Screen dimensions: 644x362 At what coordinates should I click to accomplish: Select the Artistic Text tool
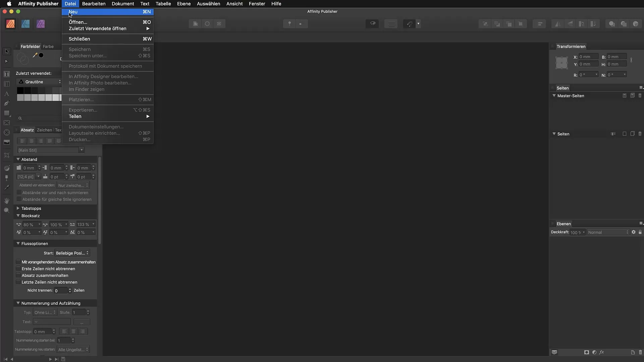pos(7,94)
